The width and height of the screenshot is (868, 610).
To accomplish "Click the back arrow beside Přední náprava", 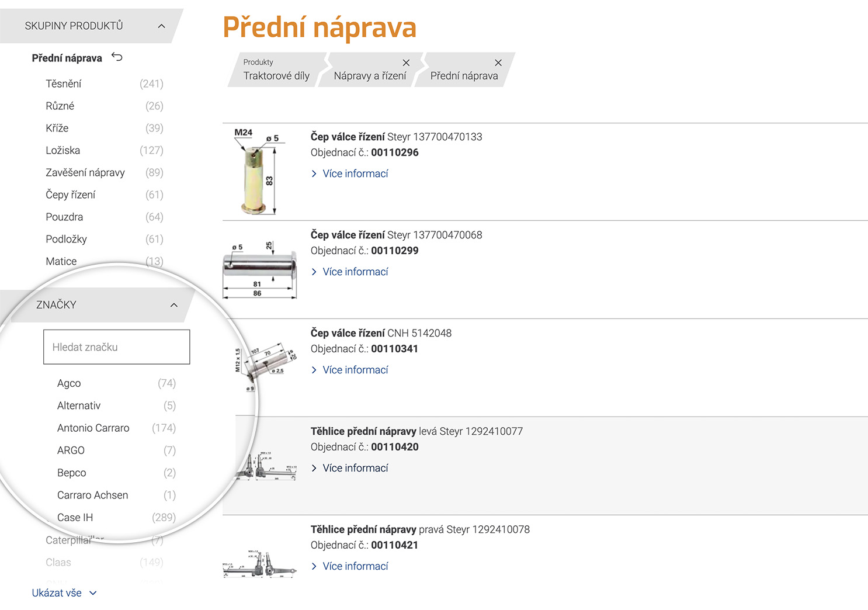I will click(x=117, y=57).
